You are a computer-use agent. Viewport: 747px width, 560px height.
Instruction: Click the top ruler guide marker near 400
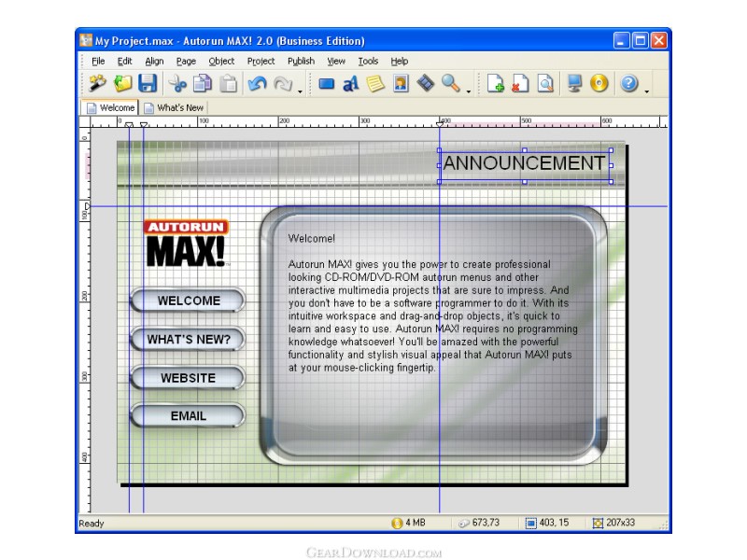pyautogui.click(x=439, y=124)
